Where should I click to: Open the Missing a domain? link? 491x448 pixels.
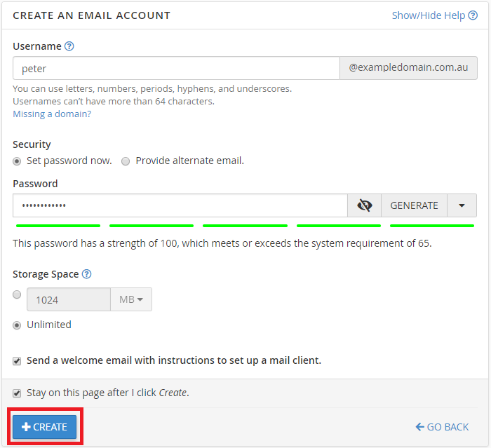tap(52, 114)
